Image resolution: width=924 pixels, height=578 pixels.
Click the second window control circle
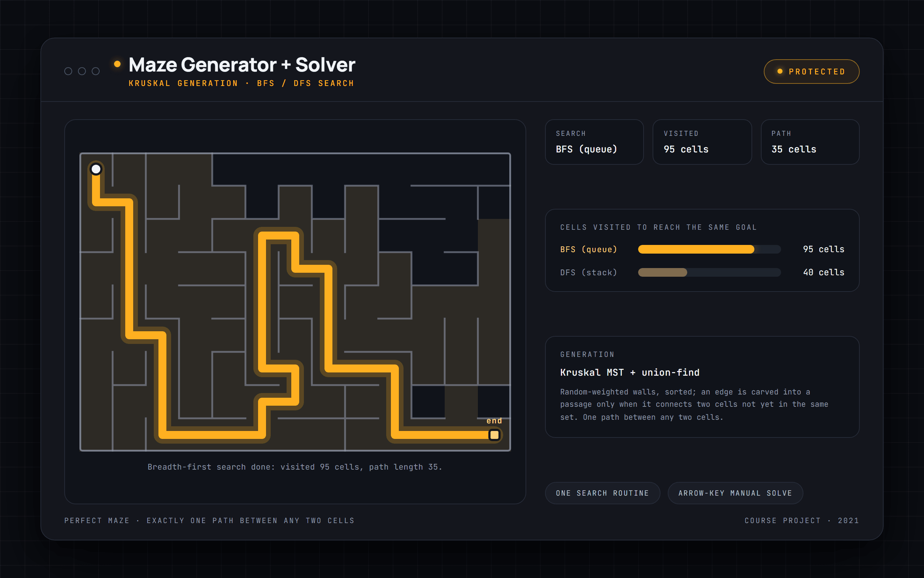tap(82, 71)
